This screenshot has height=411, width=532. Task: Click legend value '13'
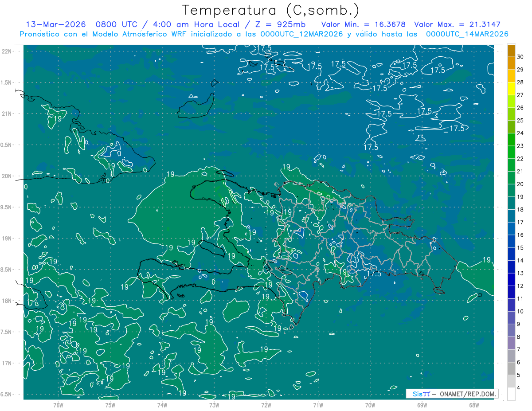click(520, 273)
